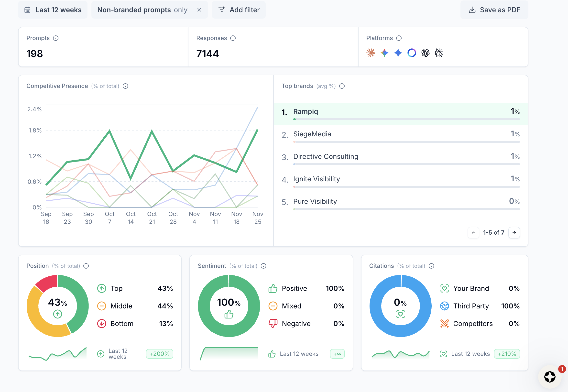Go to next page of Top brands
The image size is (568, 392).
[x=514, y=233]
